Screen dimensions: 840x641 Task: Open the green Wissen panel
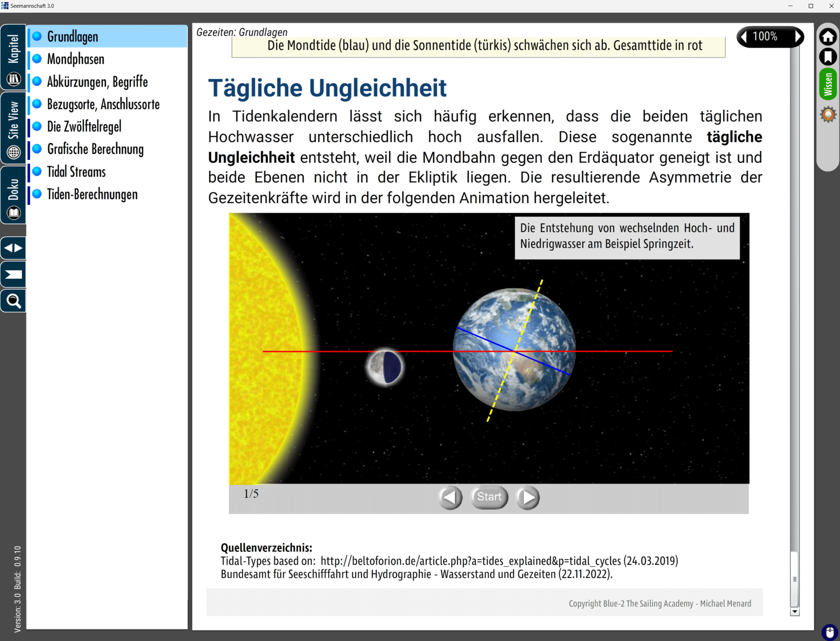tap(828, 84)
